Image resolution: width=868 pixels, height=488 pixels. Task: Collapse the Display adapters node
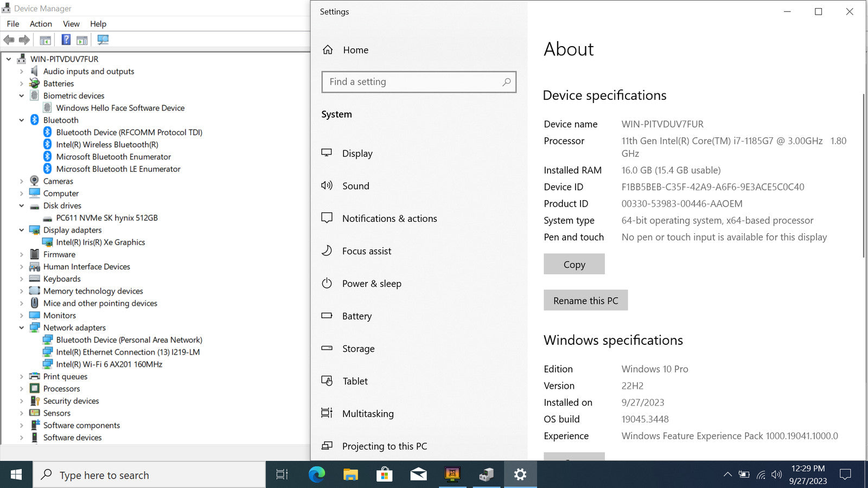point(22,230)
